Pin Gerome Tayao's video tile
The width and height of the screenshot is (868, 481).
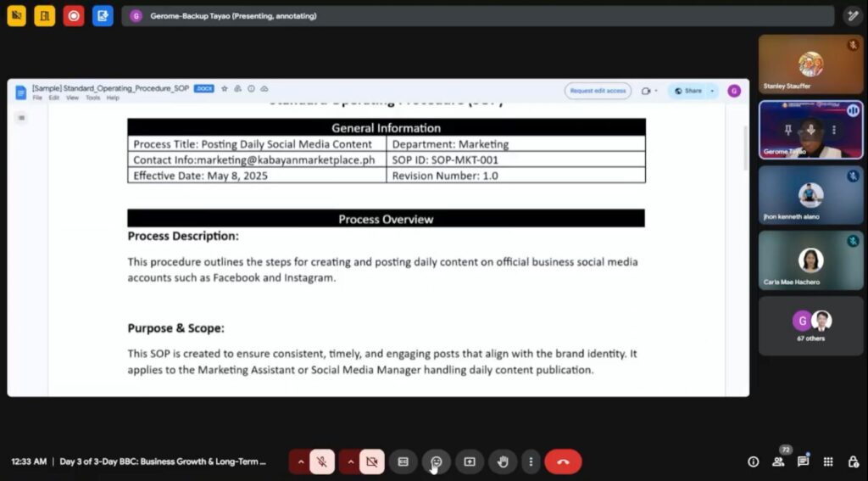click(788, 130)
